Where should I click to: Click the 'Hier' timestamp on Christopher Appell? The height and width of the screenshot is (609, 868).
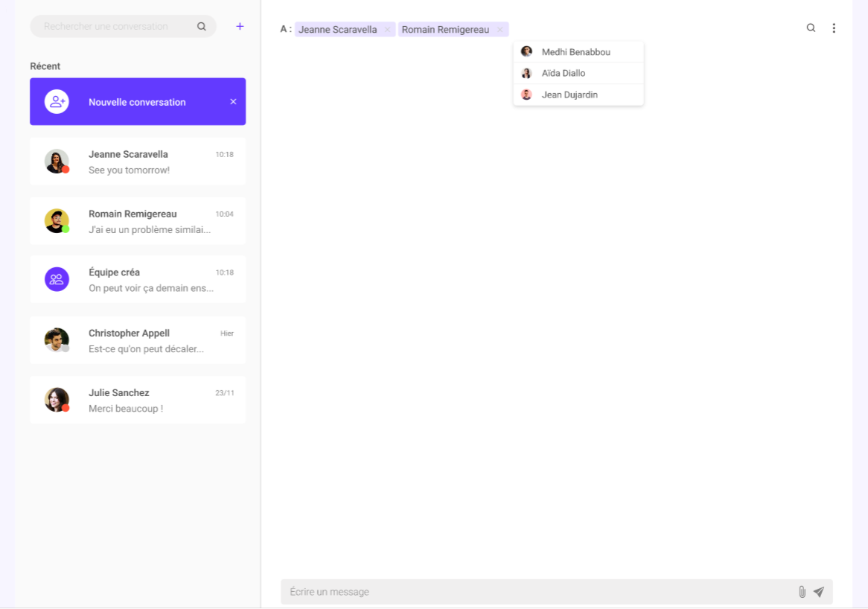point(227,334)
